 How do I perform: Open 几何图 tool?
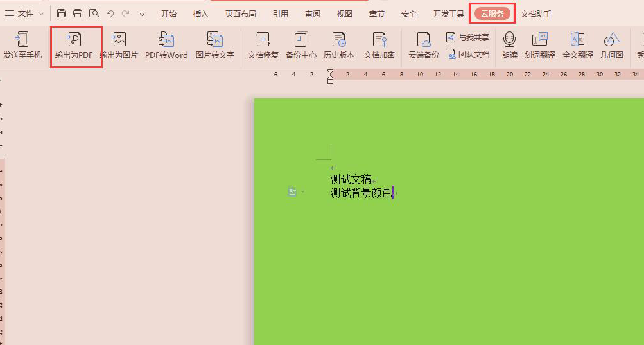611,46
